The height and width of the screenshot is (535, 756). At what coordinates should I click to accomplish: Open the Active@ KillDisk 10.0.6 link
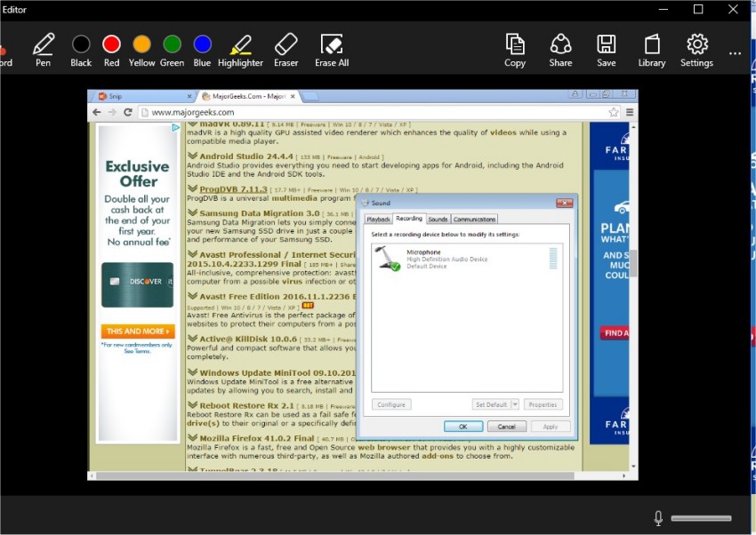[248, 339]
